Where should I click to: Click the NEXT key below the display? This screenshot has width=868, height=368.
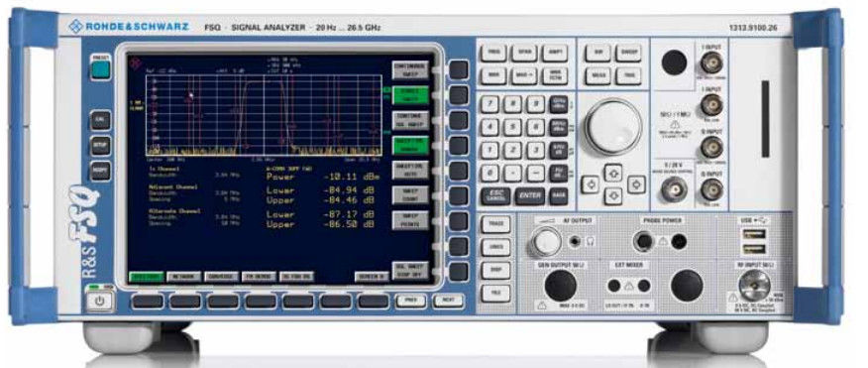448,301
